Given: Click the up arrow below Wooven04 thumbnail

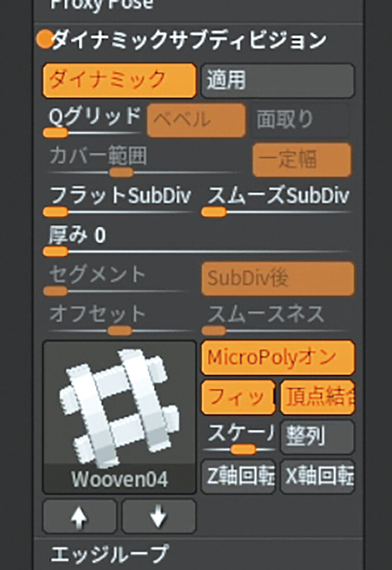Looking at the screenshot, I should click(80, 516).
